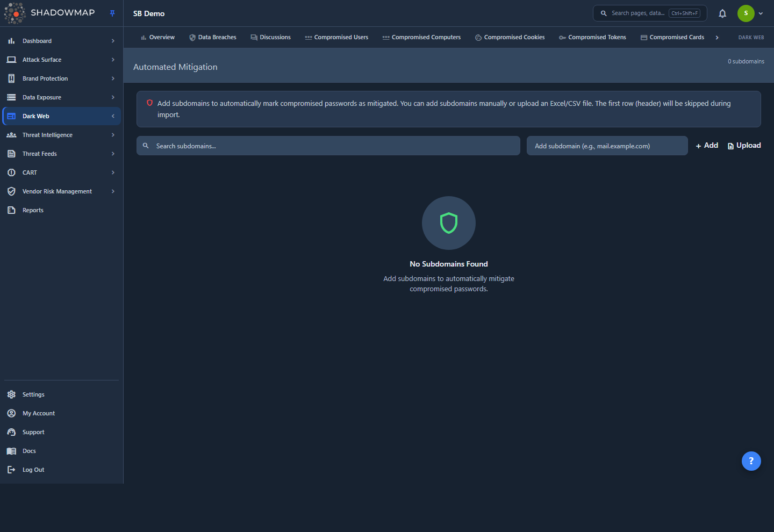Switch to the Data Breaches tab
Screen dimensions: 774x532
[x=213, y=38]
